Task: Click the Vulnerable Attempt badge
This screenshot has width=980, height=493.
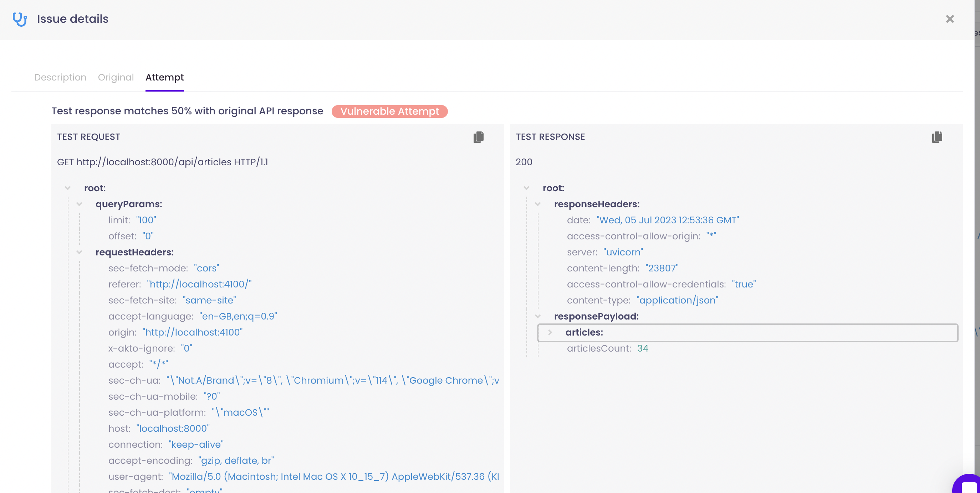Action: (x=389, y=111)
